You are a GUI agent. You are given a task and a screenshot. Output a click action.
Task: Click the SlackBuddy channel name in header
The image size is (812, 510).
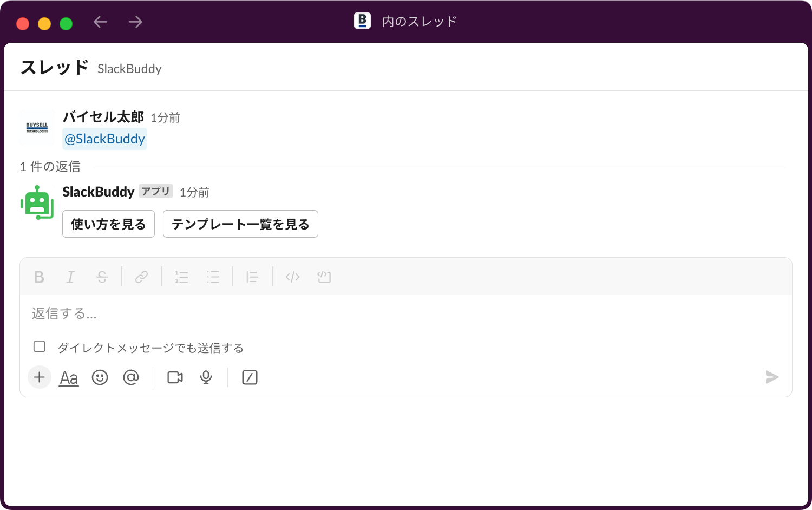point(129,69)
